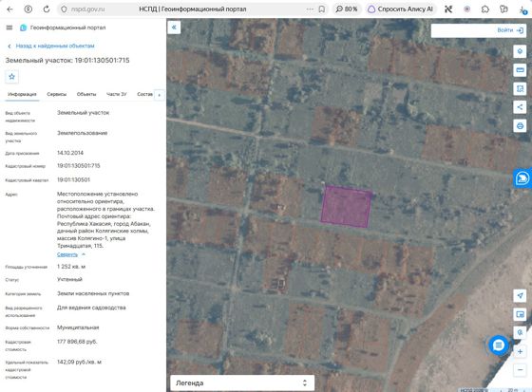532x392 pixels.
Task: Open the map layers icon
Action: pos(520,51)
